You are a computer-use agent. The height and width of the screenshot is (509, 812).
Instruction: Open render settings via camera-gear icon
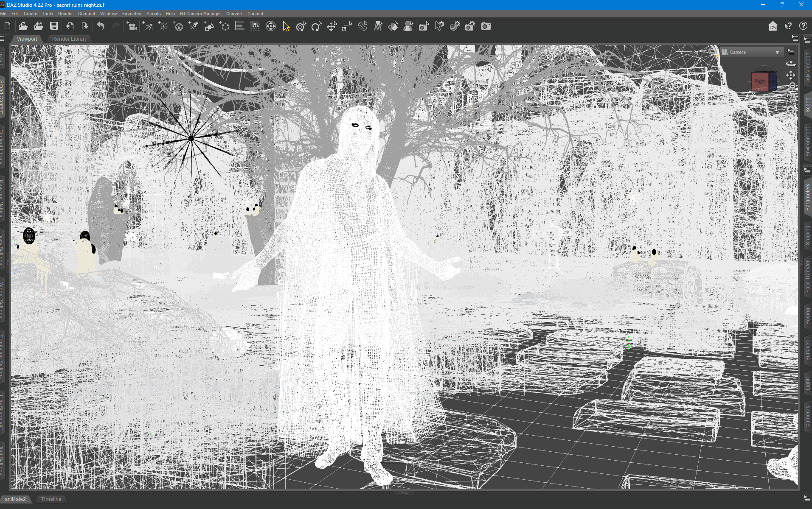pyautogui.click(x=470, y=26)
